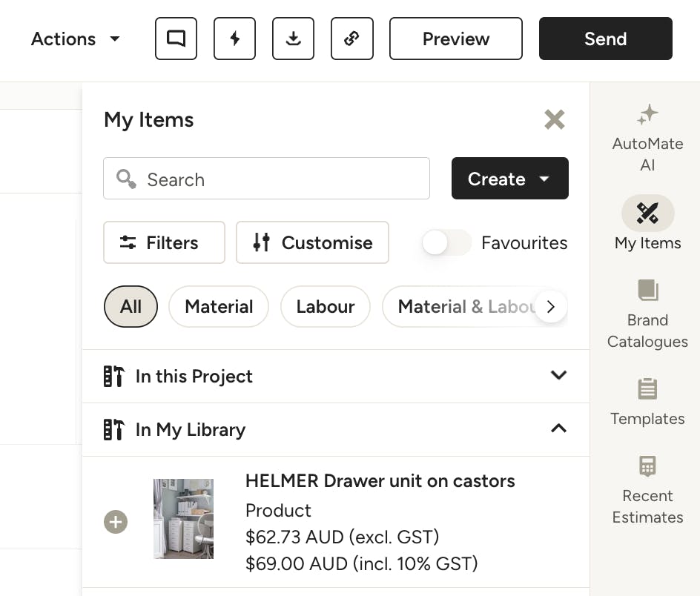This screenshot has width=700, height=596.
Task: Click the Preview button
Action: [455, 39]
